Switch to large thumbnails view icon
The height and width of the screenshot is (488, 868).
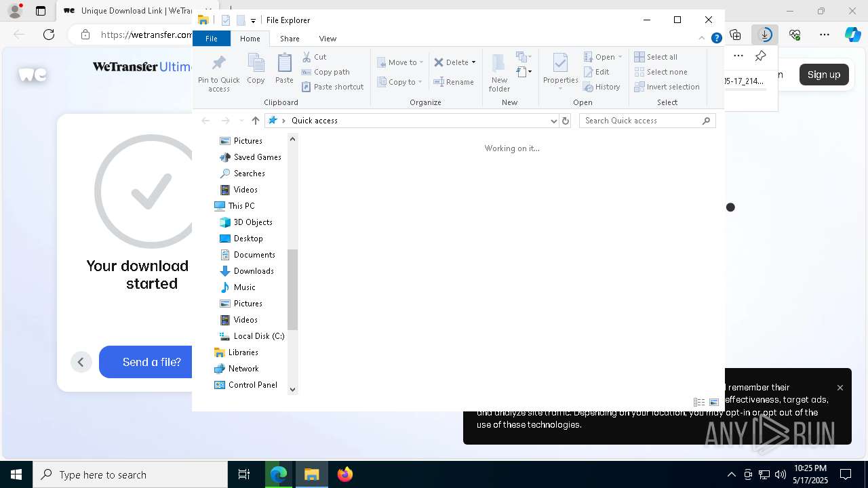(x=714, y=402)
